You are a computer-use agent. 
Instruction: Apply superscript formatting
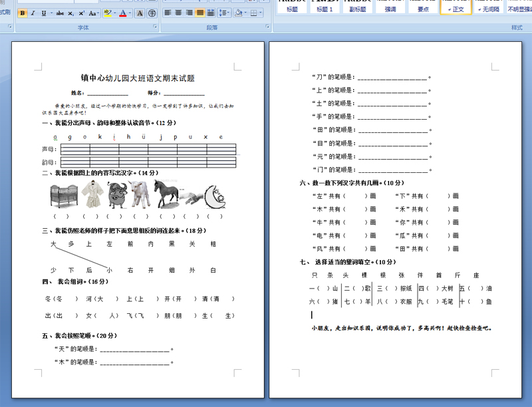tap(81, 13)
